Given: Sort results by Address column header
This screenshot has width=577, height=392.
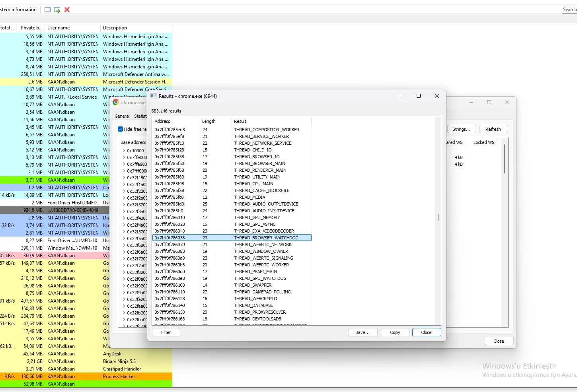Looking at the screenshot, I should point(176,121).
